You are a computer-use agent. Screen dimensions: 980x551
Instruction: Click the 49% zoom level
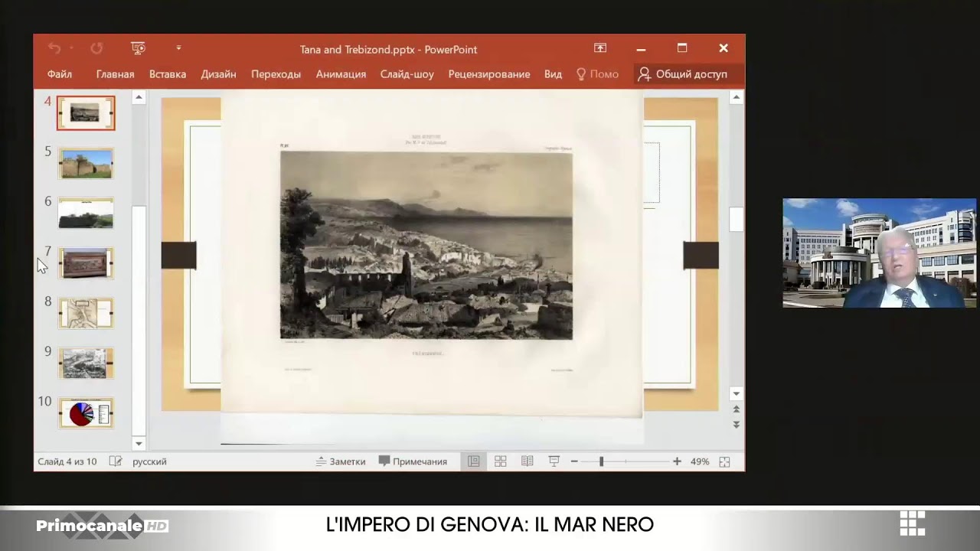pos(700,461)
